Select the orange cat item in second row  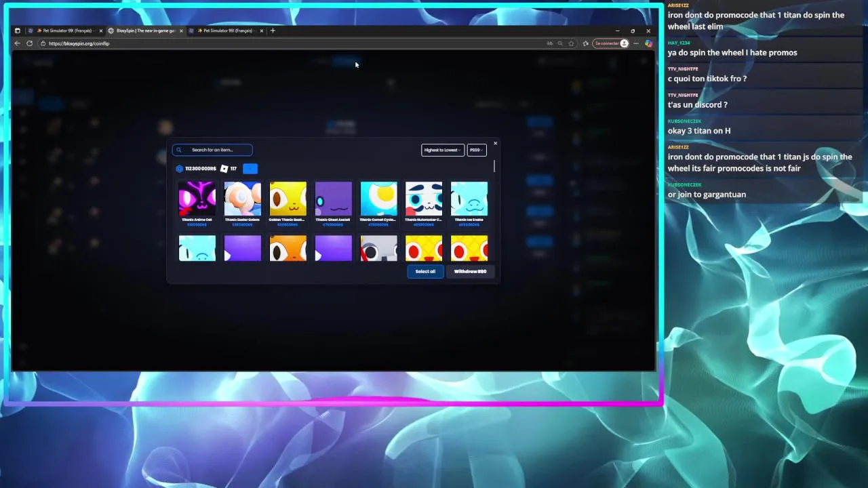click(288, 248)
